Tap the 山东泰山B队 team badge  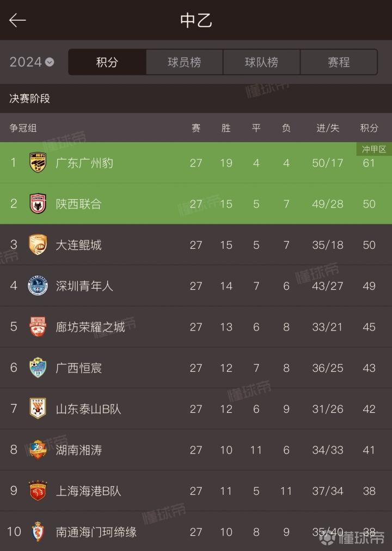pyautogui.click(x=38, y=409)
